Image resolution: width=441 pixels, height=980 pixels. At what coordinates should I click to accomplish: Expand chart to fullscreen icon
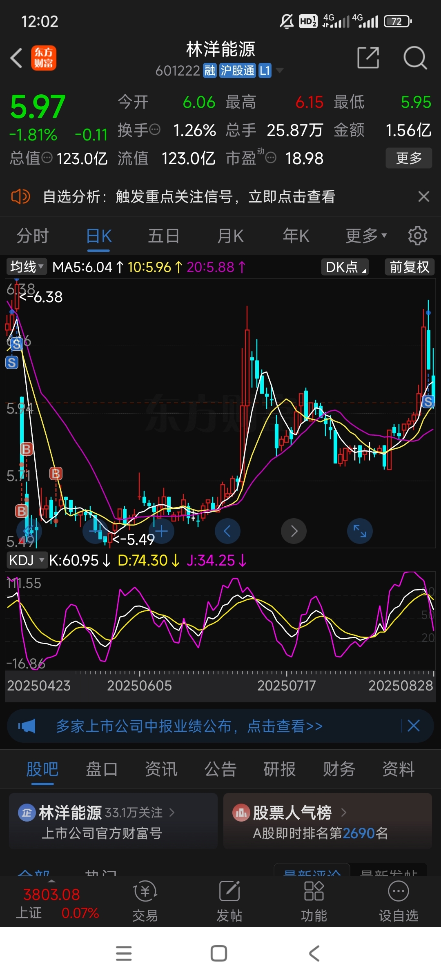360,531
